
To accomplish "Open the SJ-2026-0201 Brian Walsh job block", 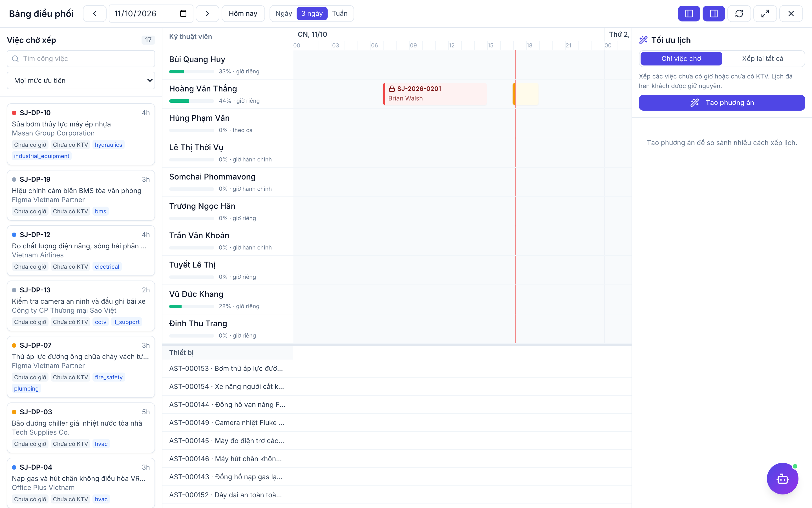I will pos(434,94).
